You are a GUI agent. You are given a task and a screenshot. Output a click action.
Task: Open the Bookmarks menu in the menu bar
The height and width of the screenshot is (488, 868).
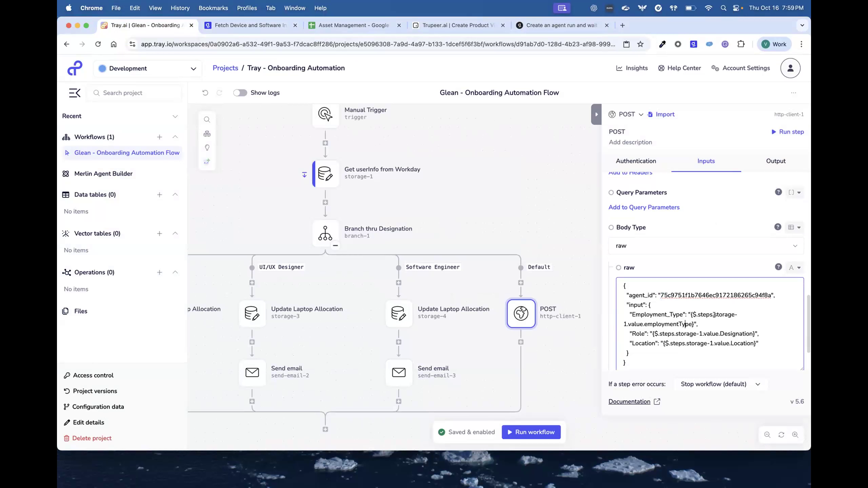[213, 8]
